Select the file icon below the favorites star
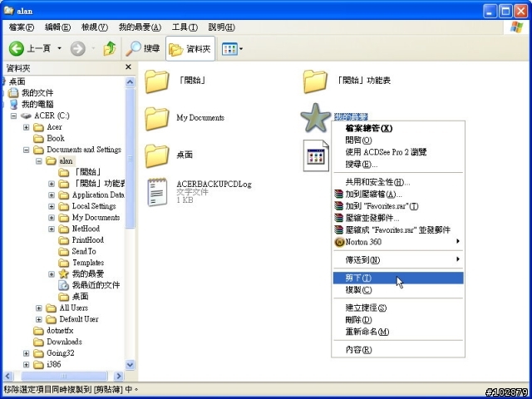Image resolution: width=532 pixels, height=399 pixels. (x=316, y=155)
